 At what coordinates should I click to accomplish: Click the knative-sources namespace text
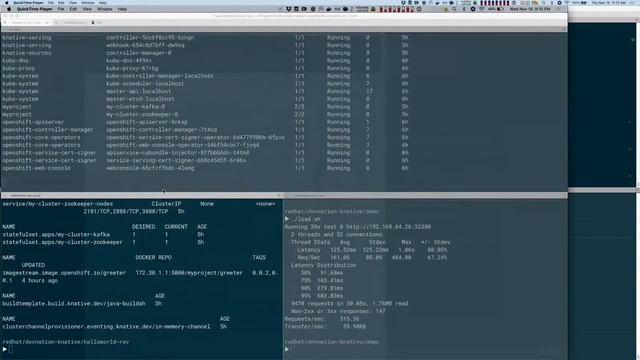click(x=27, y=53)
